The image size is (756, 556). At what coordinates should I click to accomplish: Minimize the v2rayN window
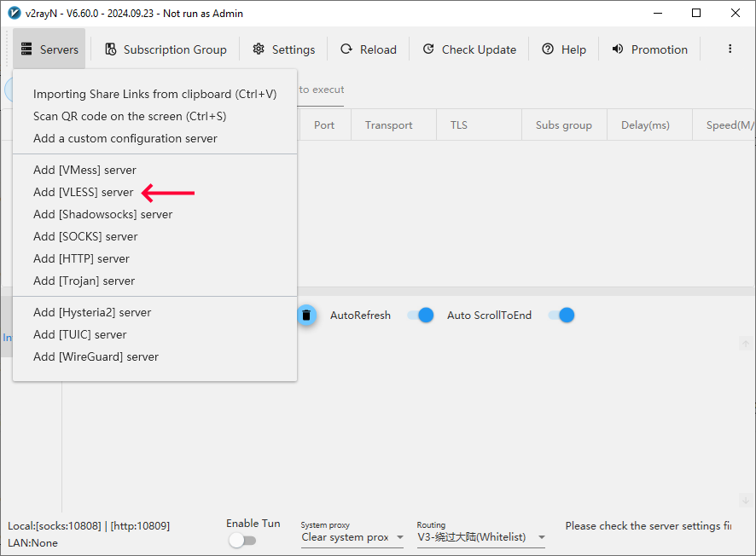pos(658,13)
